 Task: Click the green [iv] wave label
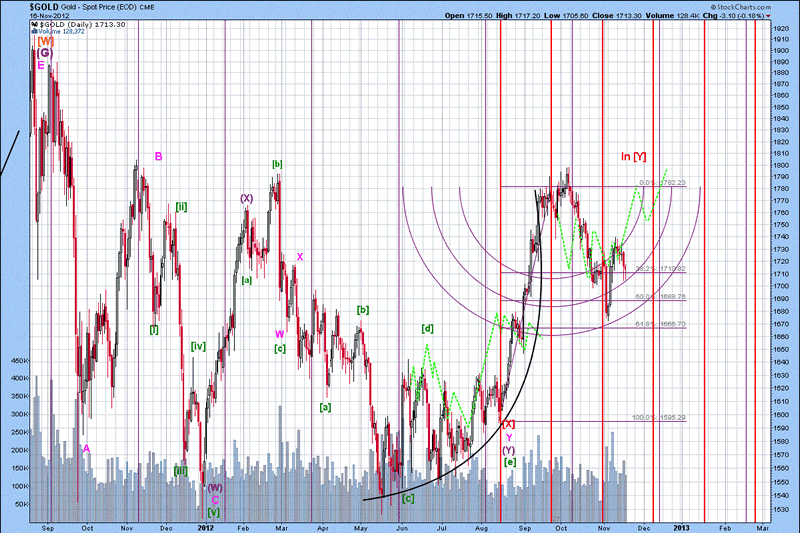(x=198, y=346)
